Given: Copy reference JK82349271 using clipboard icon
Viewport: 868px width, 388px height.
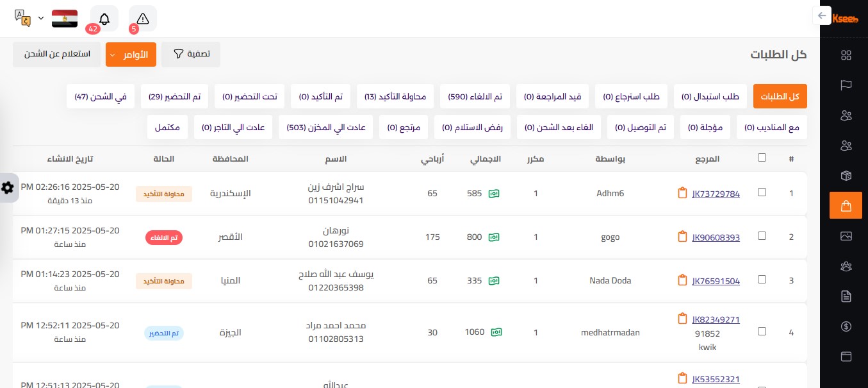Looking at the screenshot, I should tap(682, 319).
